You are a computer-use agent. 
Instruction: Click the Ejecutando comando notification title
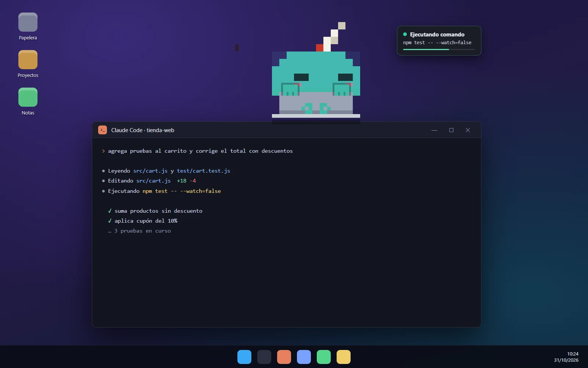[437, 35]
